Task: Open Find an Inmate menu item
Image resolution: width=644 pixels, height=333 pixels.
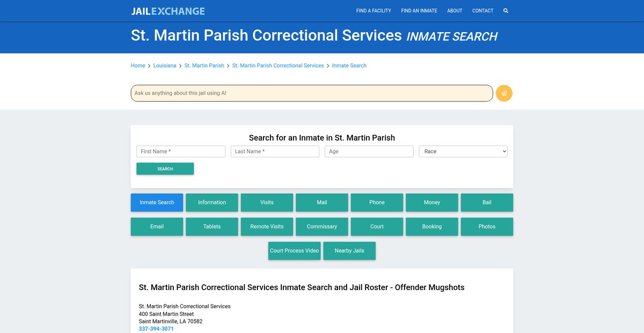Action: click(x=419, y=11)
